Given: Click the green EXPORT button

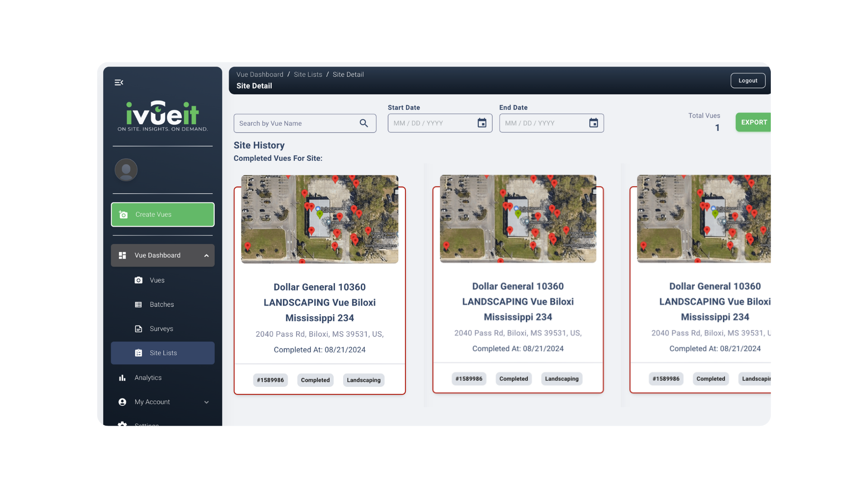Looking at the screenshot, I should pyautogui.click(x=754, y=122).
